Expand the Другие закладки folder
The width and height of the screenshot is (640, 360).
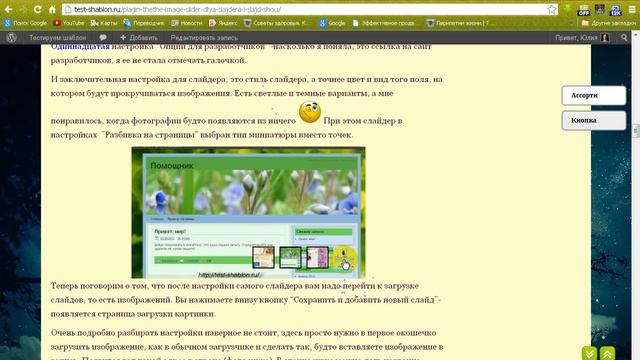pos(609,23)
